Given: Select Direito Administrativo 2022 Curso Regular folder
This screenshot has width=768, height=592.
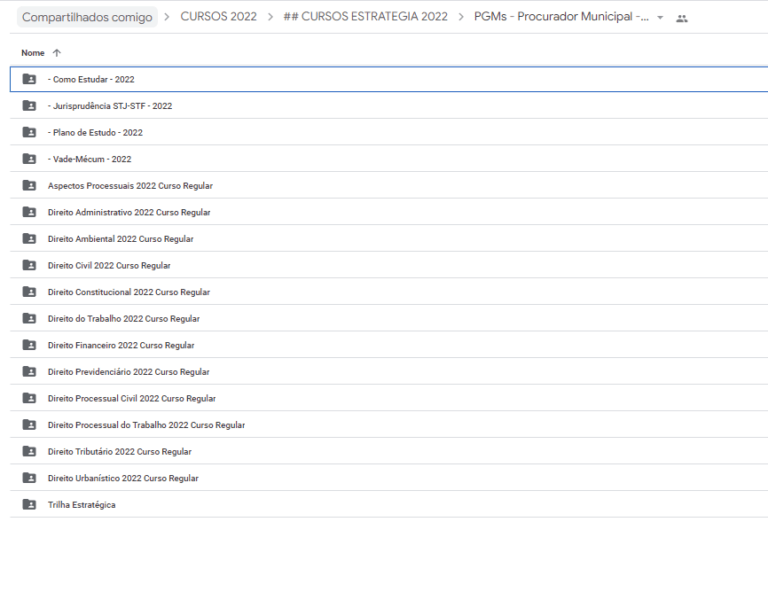Looking at the screenshot, I should click(x=389, y=212).
